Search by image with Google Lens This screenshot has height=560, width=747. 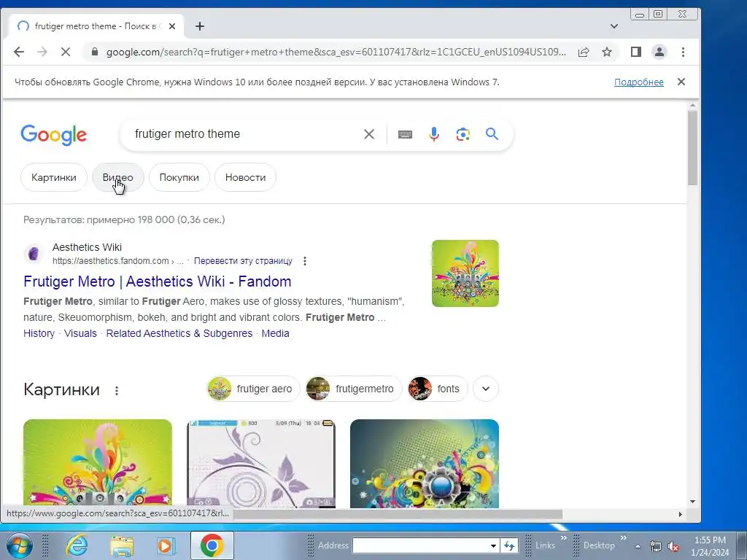462,134
